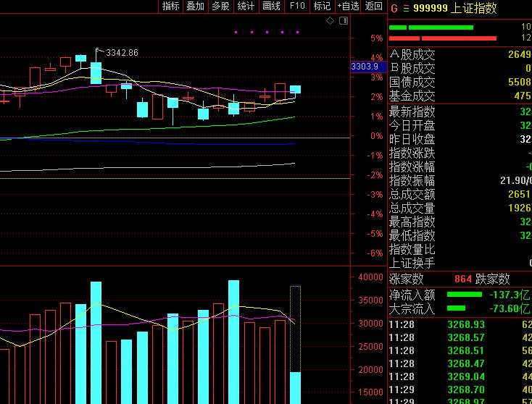The width and height of the screenshot is (532, 404).
Task: Click the 净流入额 -137.3亿 value
Action: coord(510,295)
